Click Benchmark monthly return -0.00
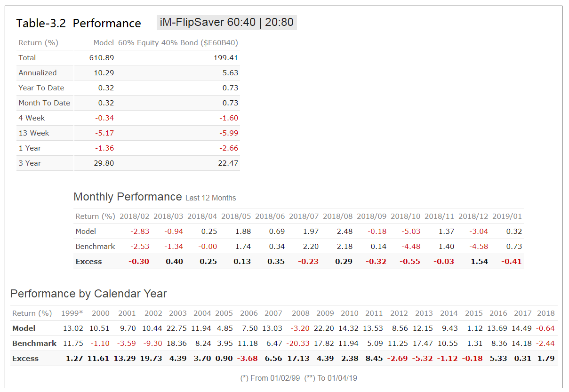Screen dimensions: 569x392 207,247
